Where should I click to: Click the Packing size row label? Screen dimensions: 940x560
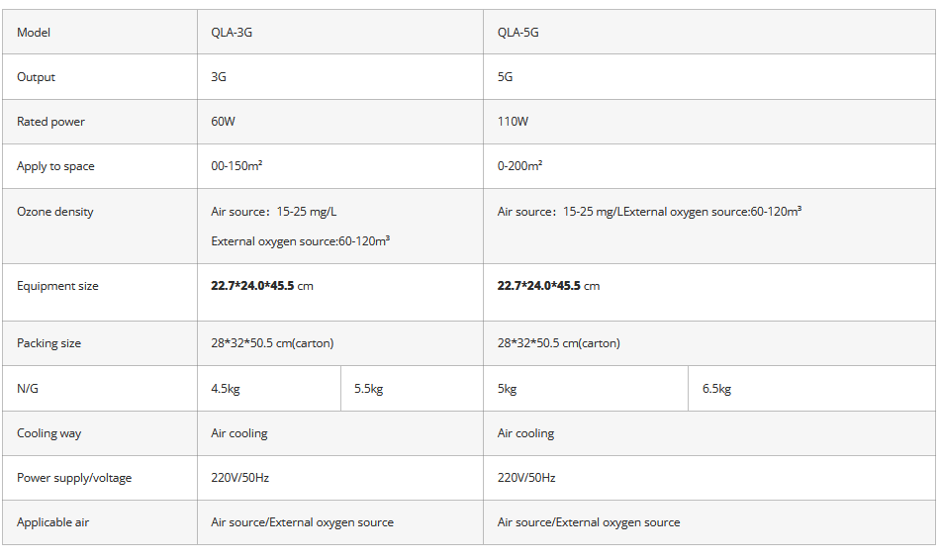(48, 343)
